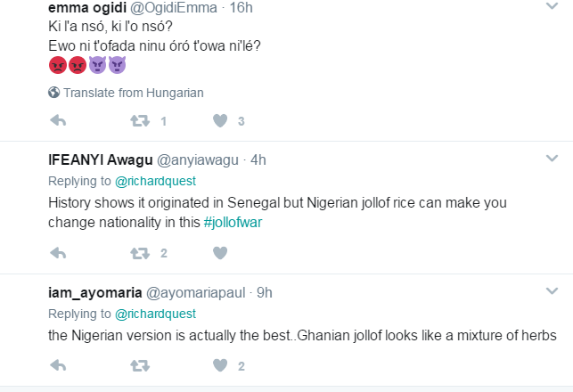Image resolution: width=573 pixels, height=392 pixels.
Task: Reply to emma ogidi's tweet
Action: click(x=58, y=120)
